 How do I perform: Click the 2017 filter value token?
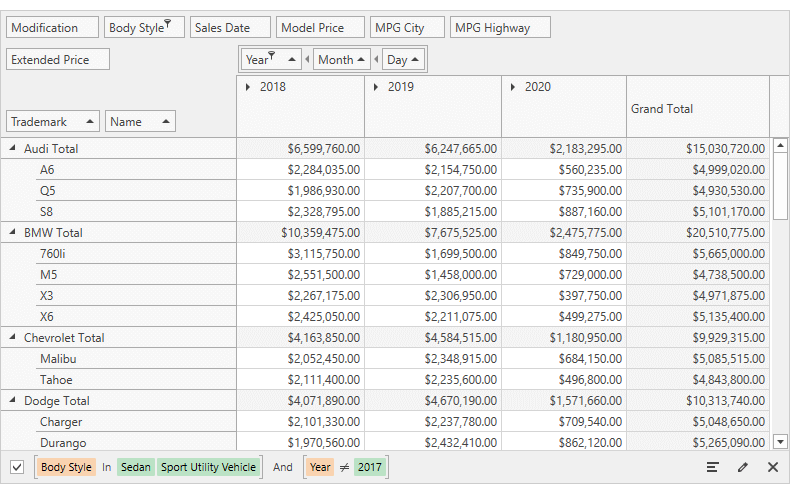370,467
